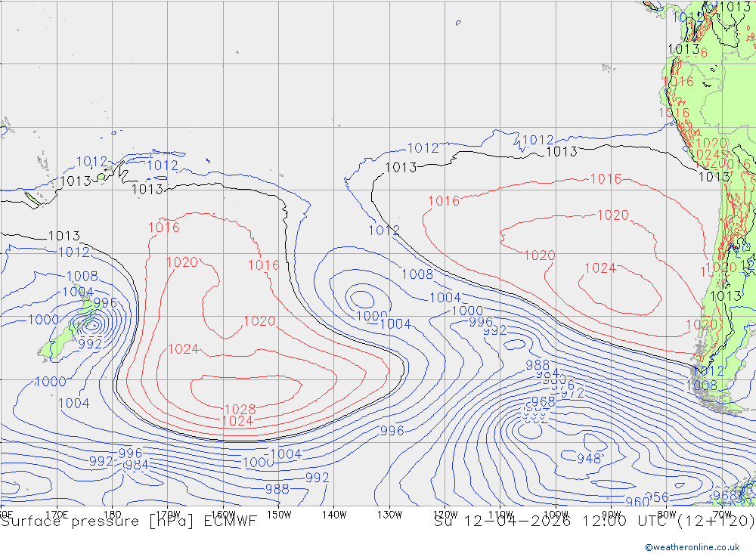Select the 170W longitude label

coord(168,515)
